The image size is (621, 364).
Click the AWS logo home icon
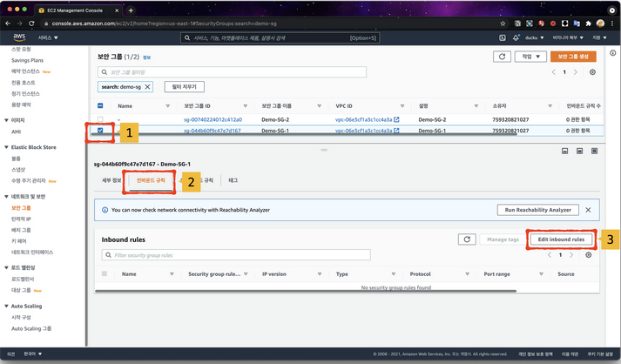point(17,38)
